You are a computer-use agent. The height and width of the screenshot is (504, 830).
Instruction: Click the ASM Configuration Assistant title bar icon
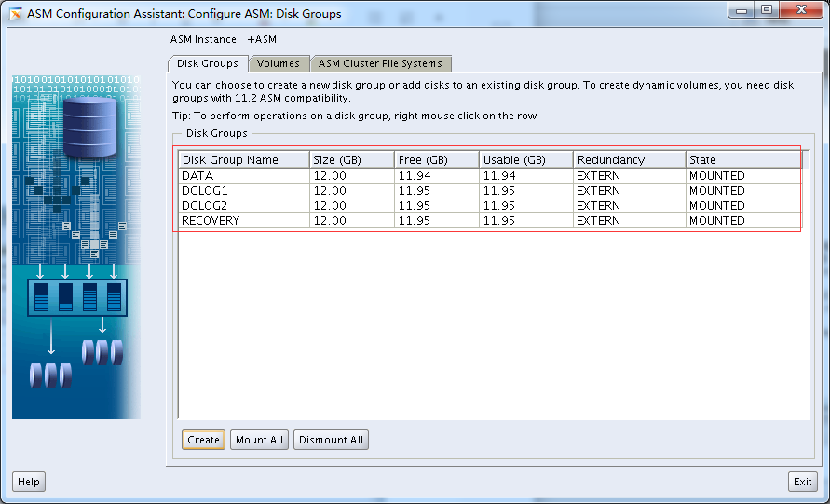(16, 14)
